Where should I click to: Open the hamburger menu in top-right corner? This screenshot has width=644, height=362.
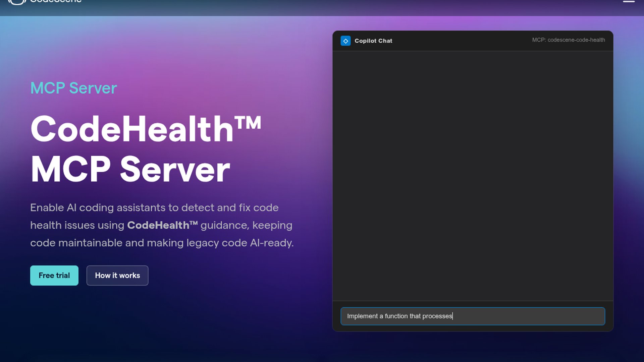(629, 1)
